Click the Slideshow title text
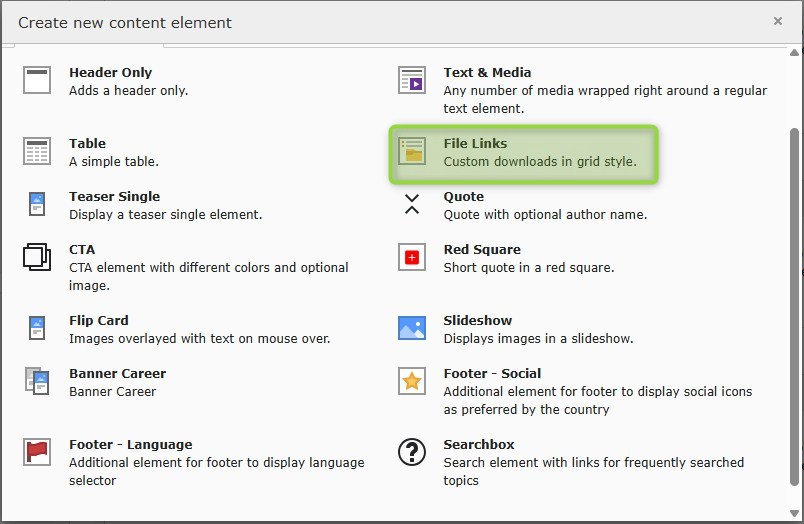This screenshot has height=524, width=804. 477,320
